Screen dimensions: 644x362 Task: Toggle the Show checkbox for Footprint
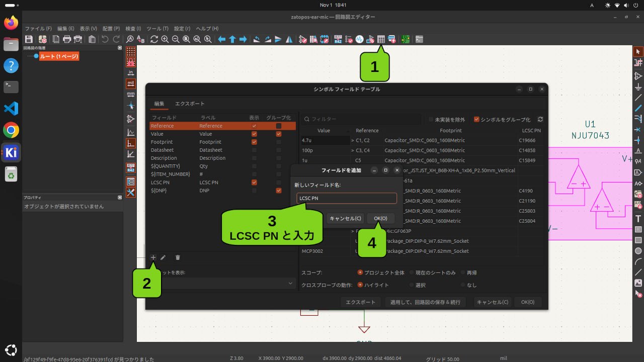[x=254, y=142]
